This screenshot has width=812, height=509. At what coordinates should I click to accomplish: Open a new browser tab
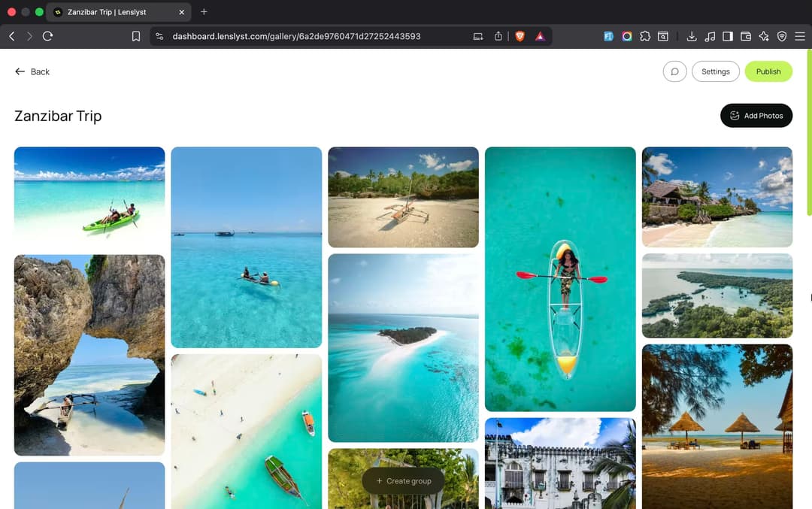(x=204, y=11)
